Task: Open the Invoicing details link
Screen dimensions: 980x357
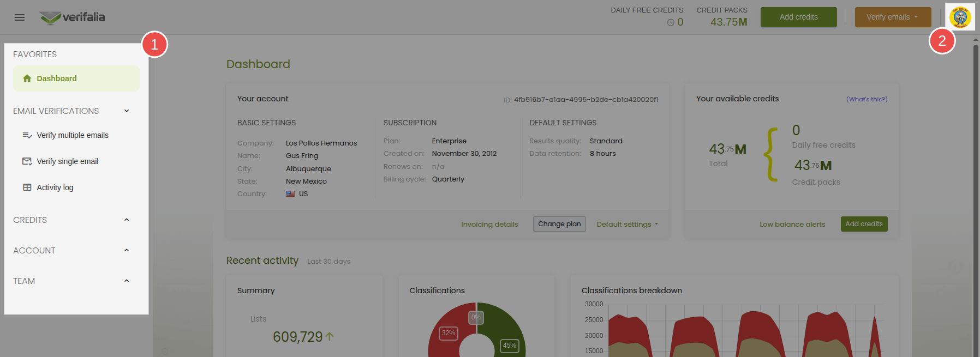Action: (x=489, y=225)
